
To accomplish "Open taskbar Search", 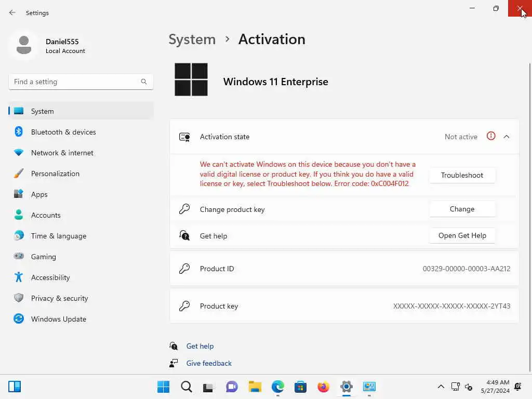I will pyautogui.click(x=187, y=387).
